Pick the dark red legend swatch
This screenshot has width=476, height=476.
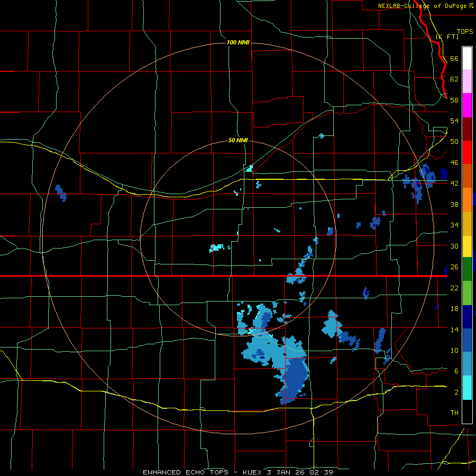coord(467,129)
